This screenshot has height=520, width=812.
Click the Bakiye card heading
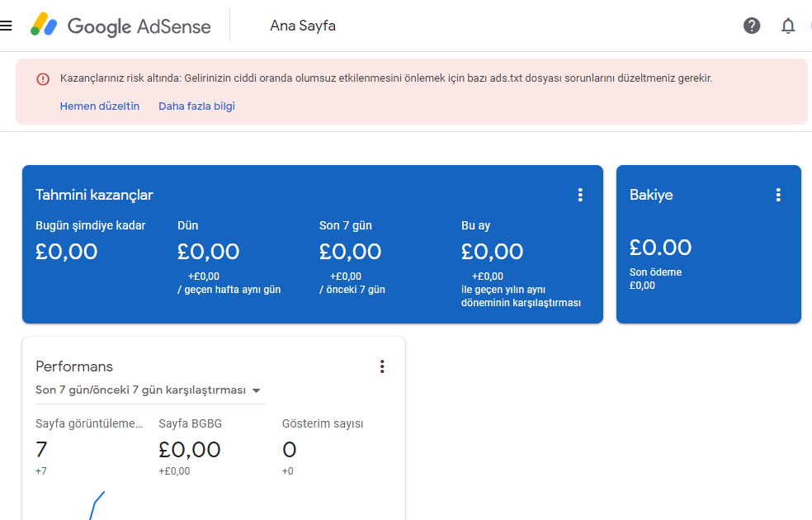[651, 195]
